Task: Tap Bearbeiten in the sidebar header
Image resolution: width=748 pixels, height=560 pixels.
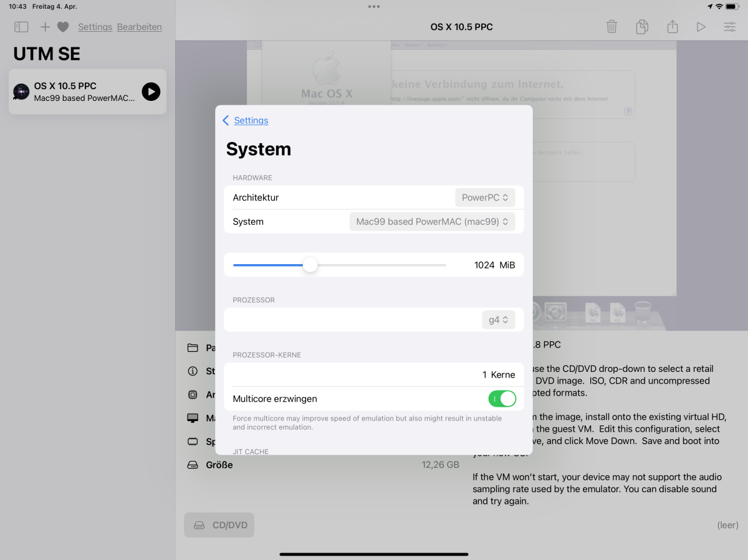Action: (140, 27)
